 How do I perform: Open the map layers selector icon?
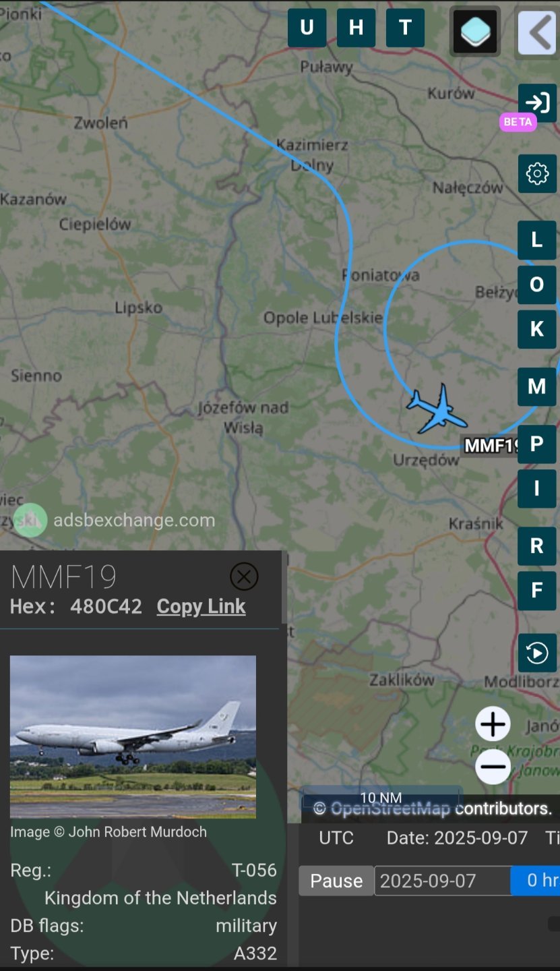coord(474,31)
